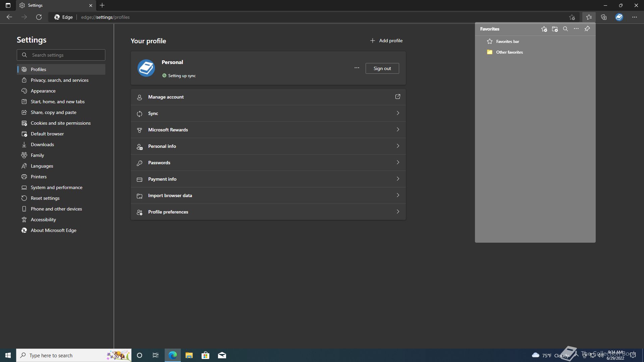
Task: Click the Sign out button
Action: [x=382, y=68]
